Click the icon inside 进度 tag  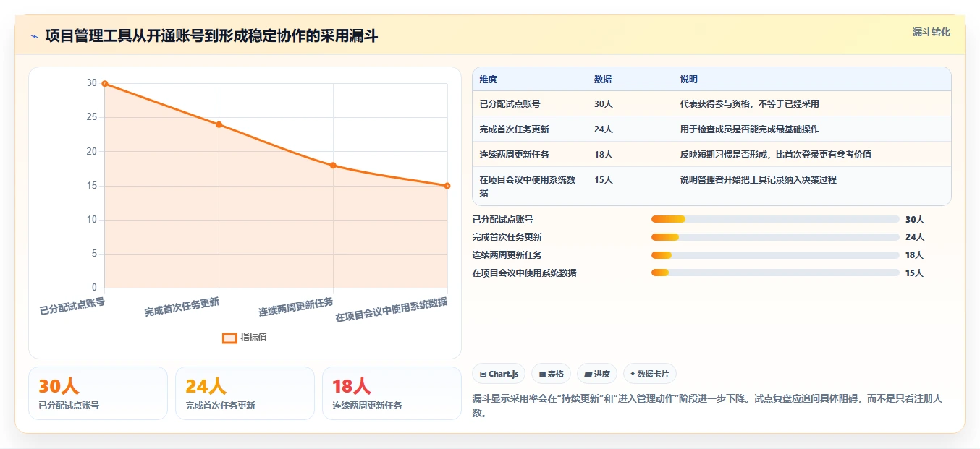(x=588, y=374)
